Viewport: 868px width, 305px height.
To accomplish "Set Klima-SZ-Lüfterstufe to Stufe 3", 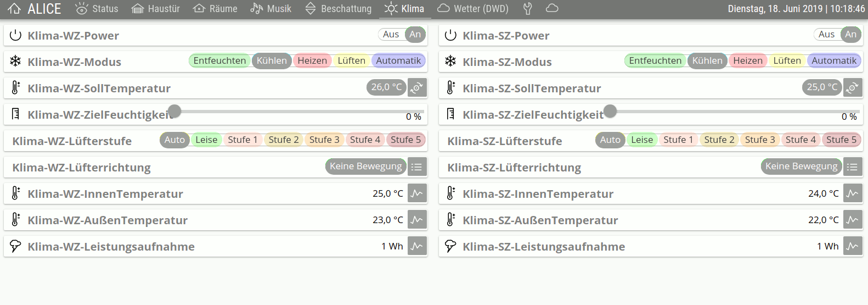I will tap(760, 140).
